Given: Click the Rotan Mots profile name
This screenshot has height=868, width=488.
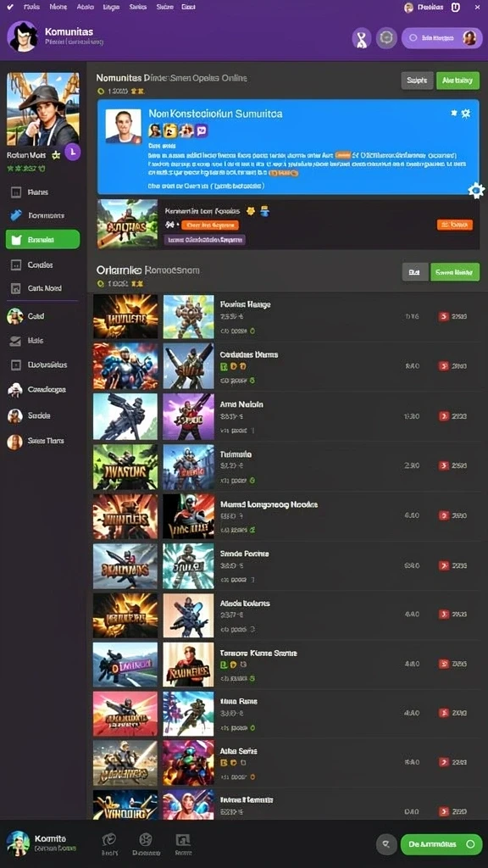Looking at the screenshot, I should pos(27,156).
